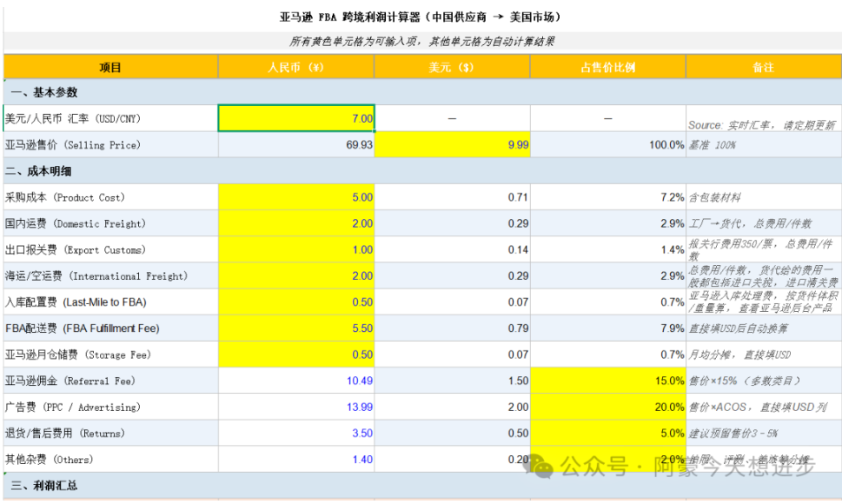
Task: Click FBA Fulfillment Fee USD value 0.79
Action: [x=518, y=328]
